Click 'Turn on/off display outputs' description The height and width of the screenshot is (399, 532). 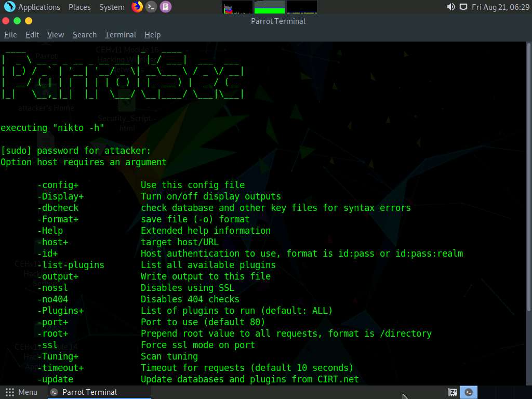tap(211, 196)
